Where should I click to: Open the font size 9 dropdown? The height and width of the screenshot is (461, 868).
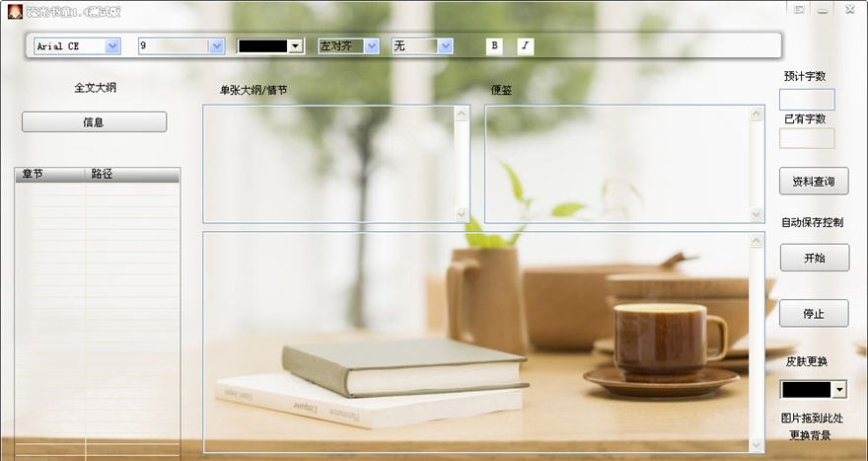pos(216,46)
